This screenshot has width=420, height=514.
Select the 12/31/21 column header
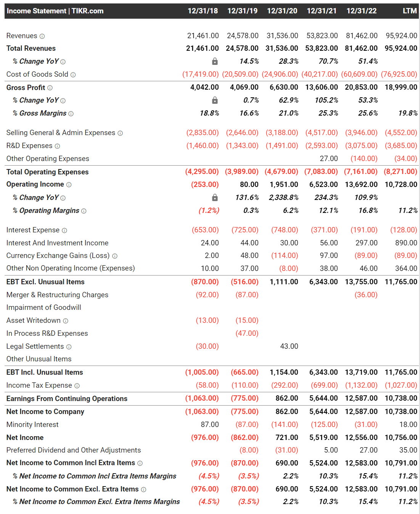[x=322, y=11]
